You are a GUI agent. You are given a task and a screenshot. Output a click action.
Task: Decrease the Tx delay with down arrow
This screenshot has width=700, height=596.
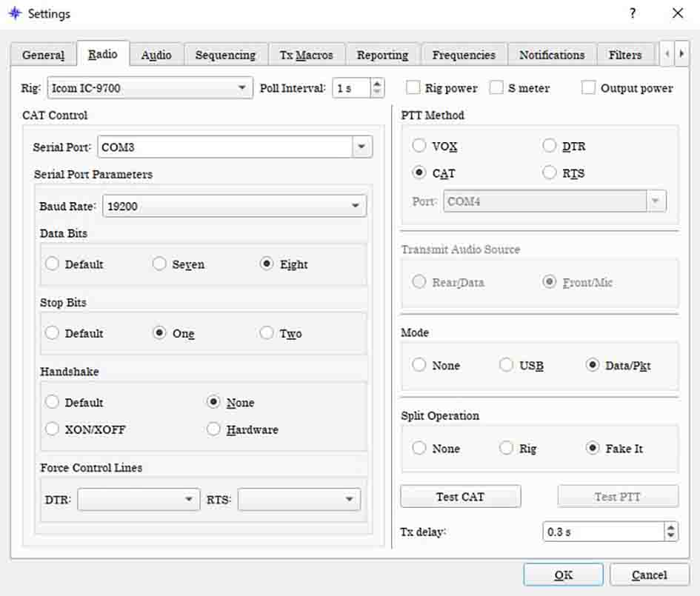[671, 536]
